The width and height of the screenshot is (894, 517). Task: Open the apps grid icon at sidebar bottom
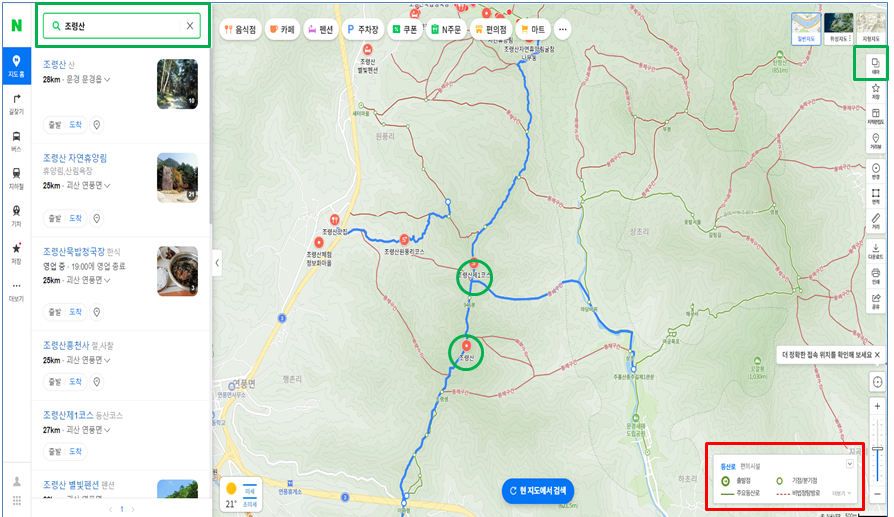click(x=17, y=500)
